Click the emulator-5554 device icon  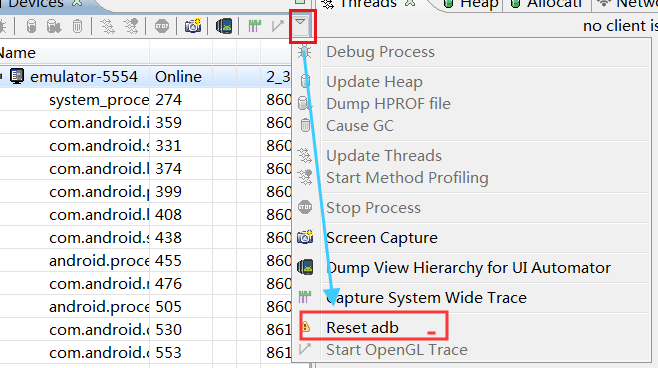17,77
